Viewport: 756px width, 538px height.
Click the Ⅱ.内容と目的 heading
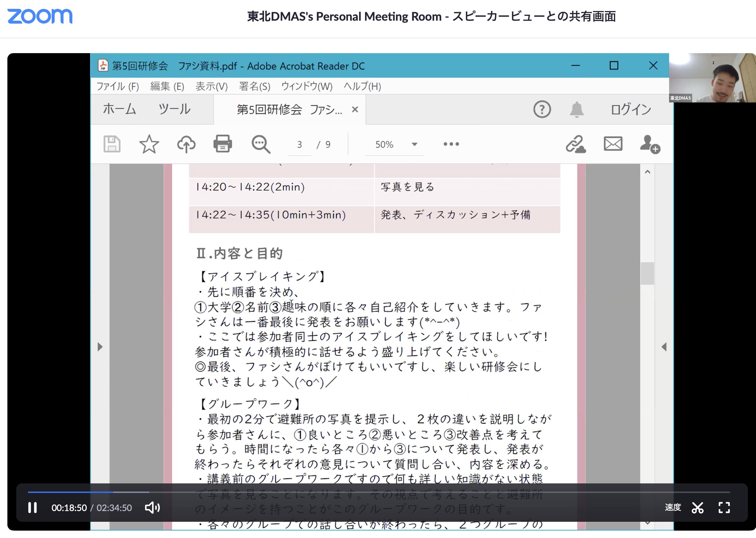point(239,254)
